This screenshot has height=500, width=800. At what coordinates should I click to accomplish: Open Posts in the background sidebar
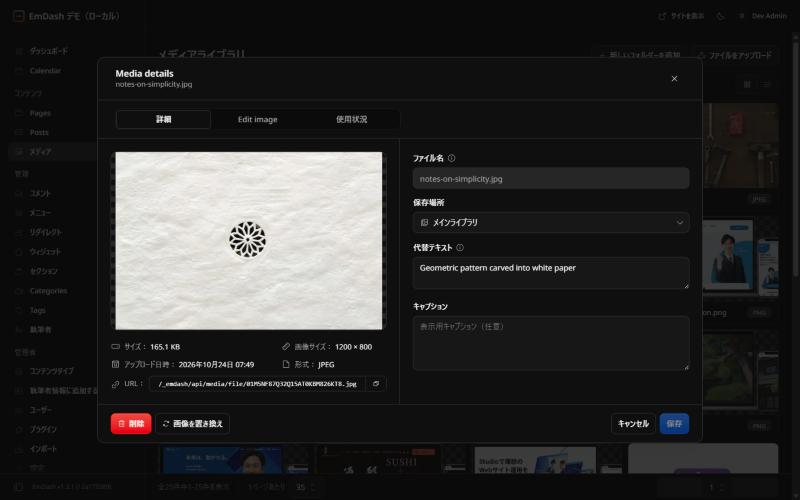[x=39, y=132]
